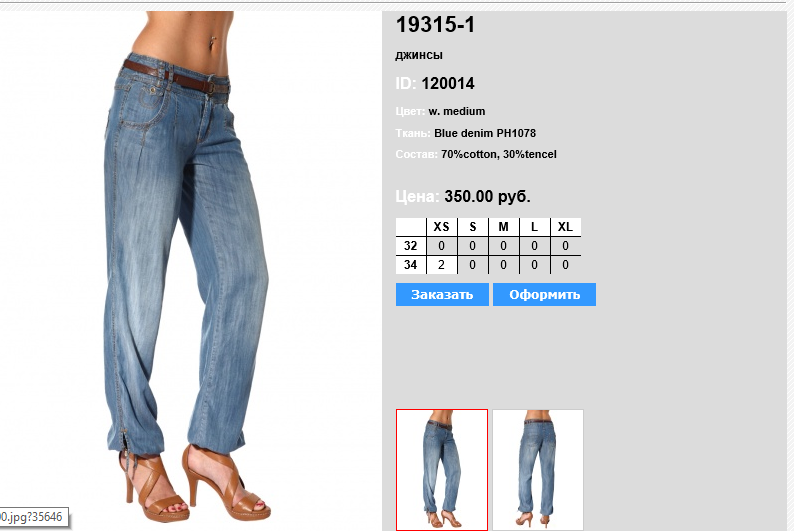The image size is (794, 531).
Task: Select the back-view jeans thumbnail
Action: pyautogui.click(x=538, y=470)
